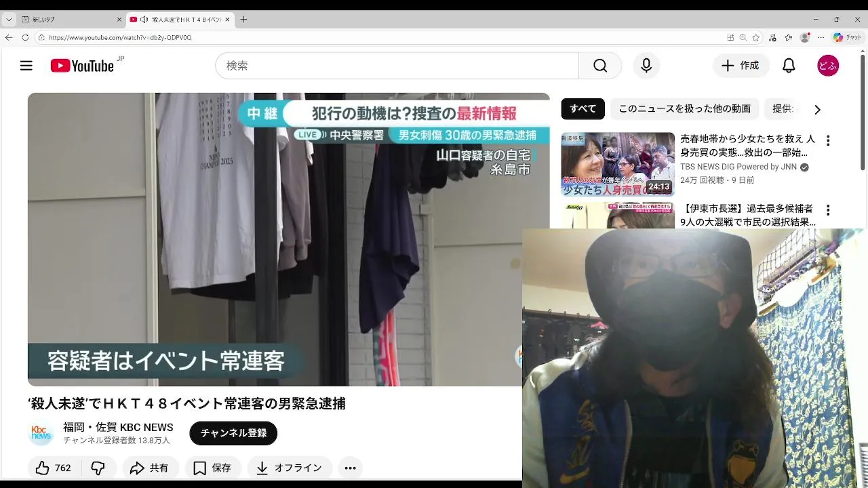The width and height of the screenshot is (868, 488).
Task: Open options menu for the 伊東市長選 video
Action: coord(827,210)
